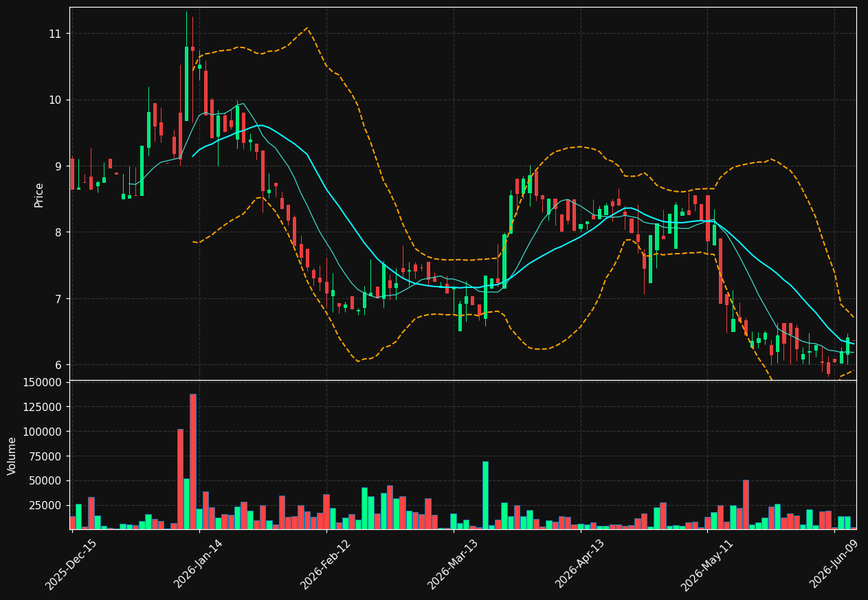Click the 2025-Dec-15 date label
This screenshot has height=600, width=868.
click(71, 564)
